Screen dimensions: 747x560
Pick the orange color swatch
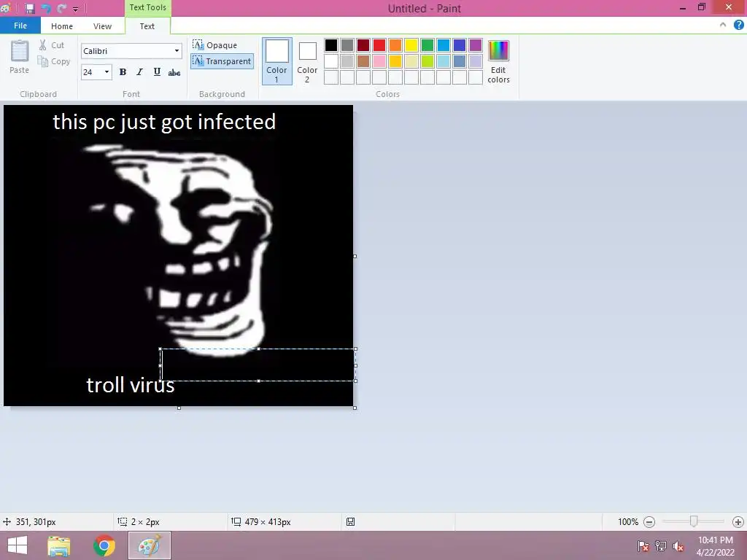tap(395, 45)
